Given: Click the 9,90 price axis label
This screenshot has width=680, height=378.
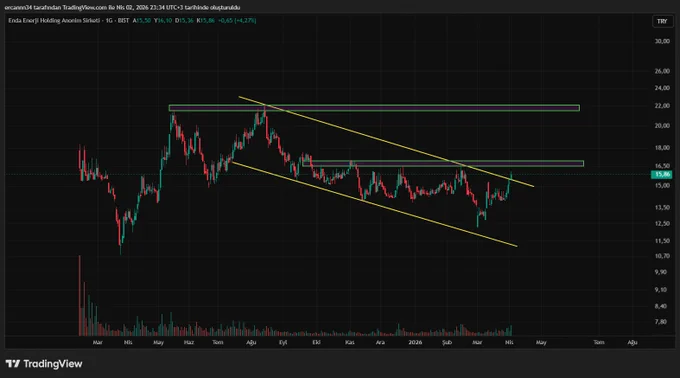Looking at the screenshot, I should (661, 272).
